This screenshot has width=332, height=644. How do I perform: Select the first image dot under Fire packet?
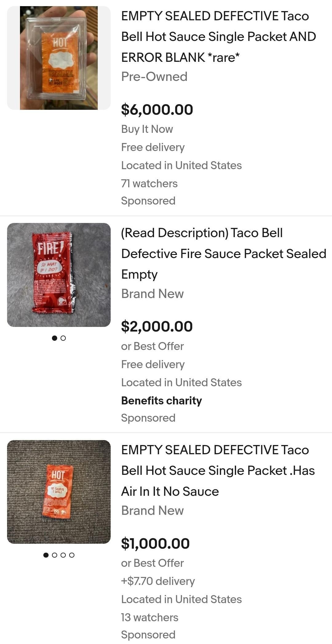coord(55,338)
